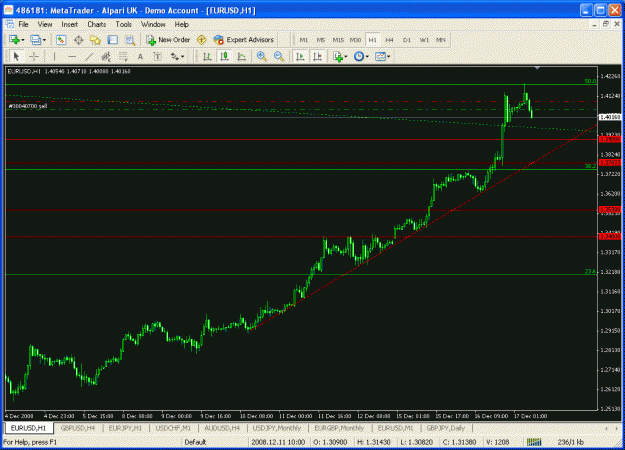
Task: Expand the new chart dropdown arrow
Action: [23, 40]
